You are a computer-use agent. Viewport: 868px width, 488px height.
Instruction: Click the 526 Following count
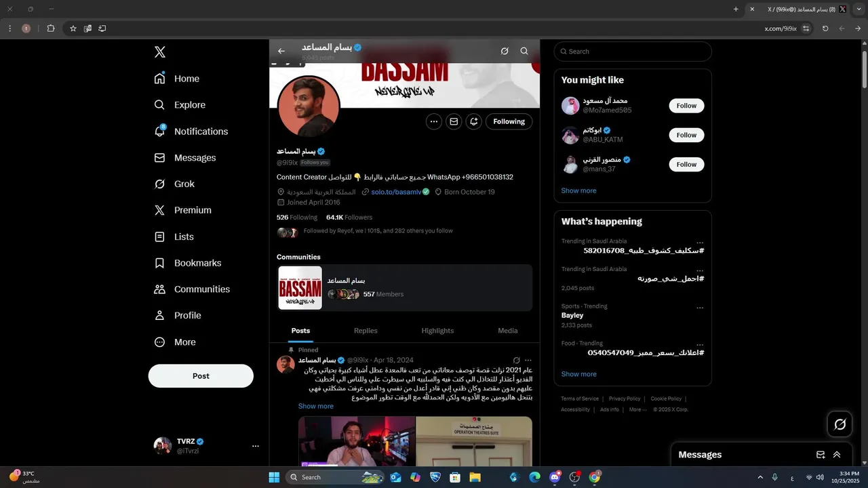(297, 218)
